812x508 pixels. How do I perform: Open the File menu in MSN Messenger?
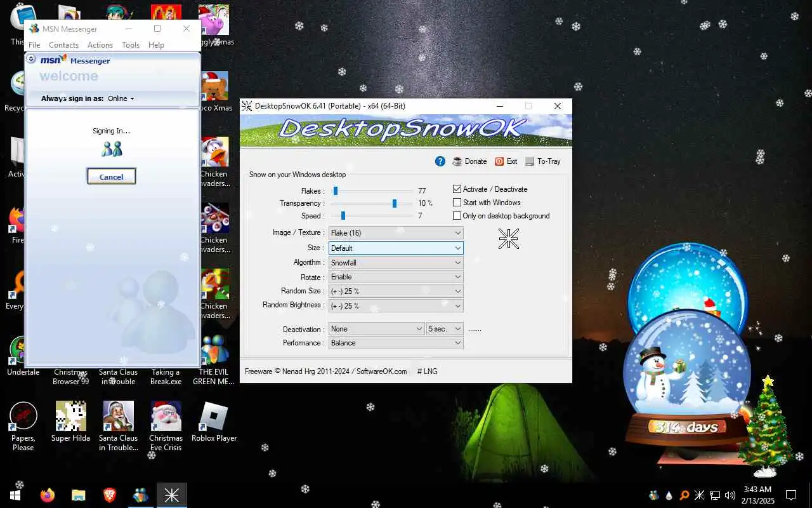tap(34, 45)
